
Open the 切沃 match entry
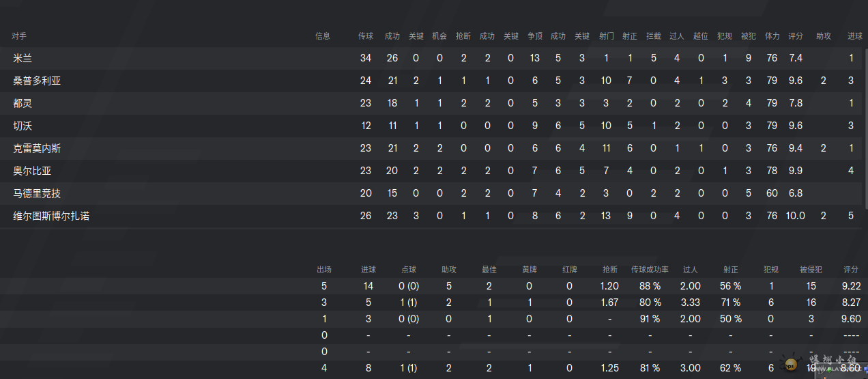coord(434,126)
